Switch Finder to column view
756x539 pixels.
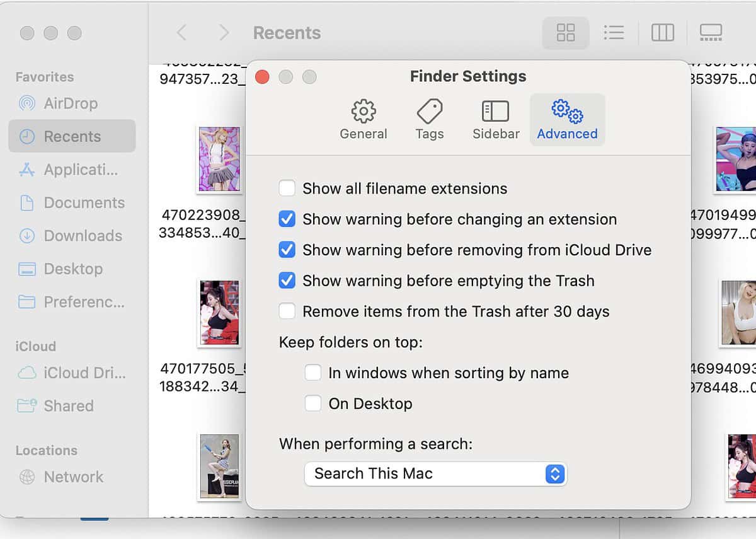[662, 33]
